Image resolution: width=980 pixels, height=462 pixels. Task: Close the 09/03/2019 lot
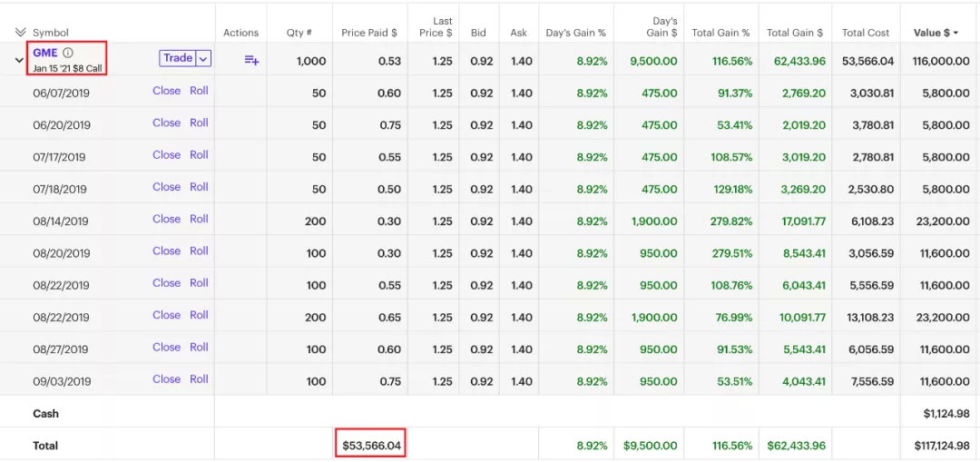tap(166, 379)
